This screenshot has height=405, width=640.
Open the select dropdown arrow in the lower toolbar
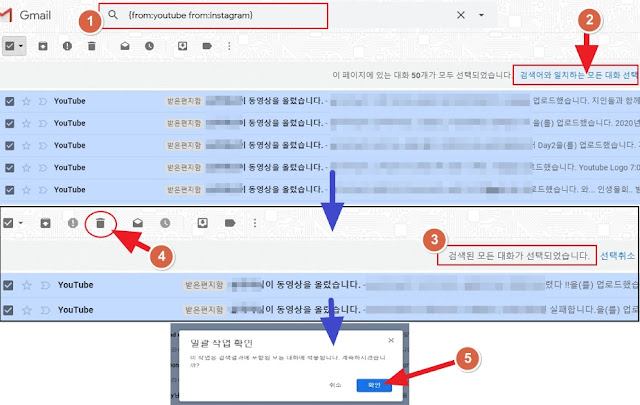(20, 223)
